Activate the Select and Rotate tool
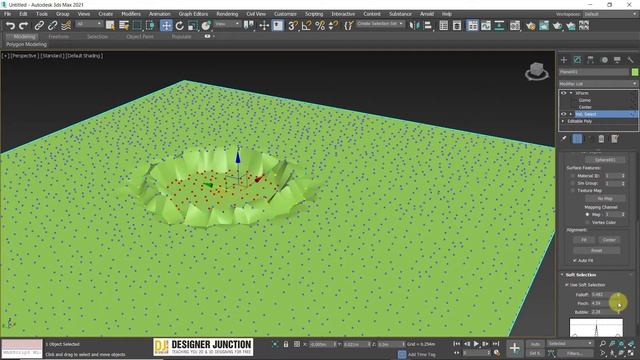Screen dimensions: 640x360 tap(180, 26)
